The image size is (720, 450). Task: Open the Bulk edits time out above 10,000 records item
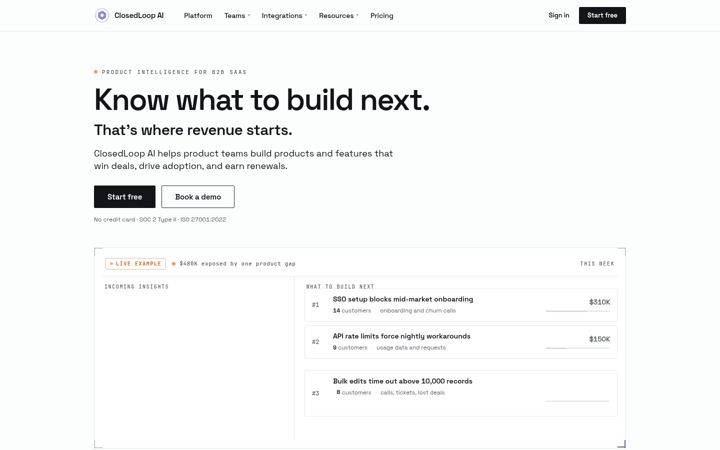coord(461,394)
